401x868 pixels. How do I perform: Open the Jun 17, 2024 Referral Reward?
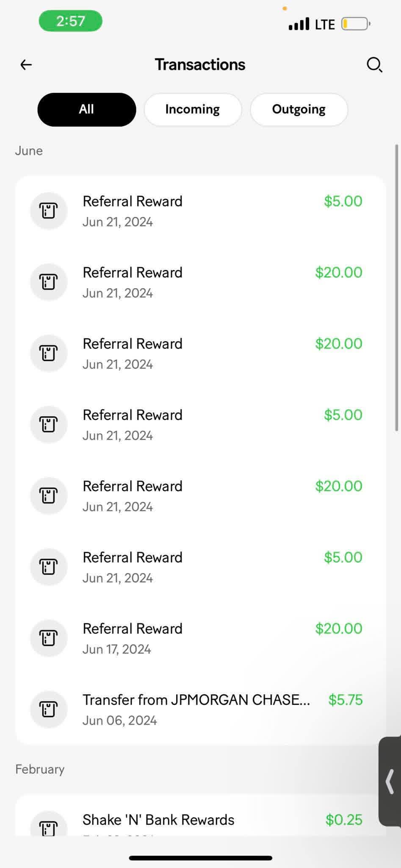tap(133, 638)
